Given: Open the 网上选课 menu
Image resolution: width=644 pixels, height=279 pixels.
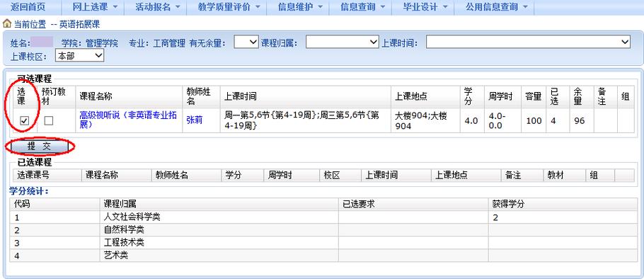Looking at the screenshot, I should point(95,7).
